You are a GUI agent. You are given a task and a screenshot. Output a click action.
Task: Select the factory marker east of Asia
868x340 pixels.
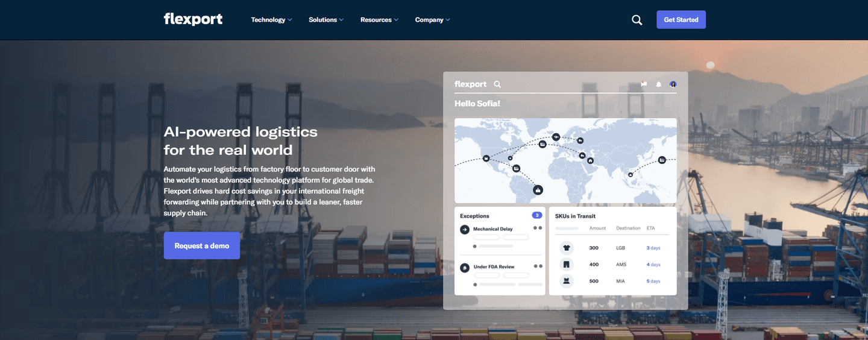point(662,160)
